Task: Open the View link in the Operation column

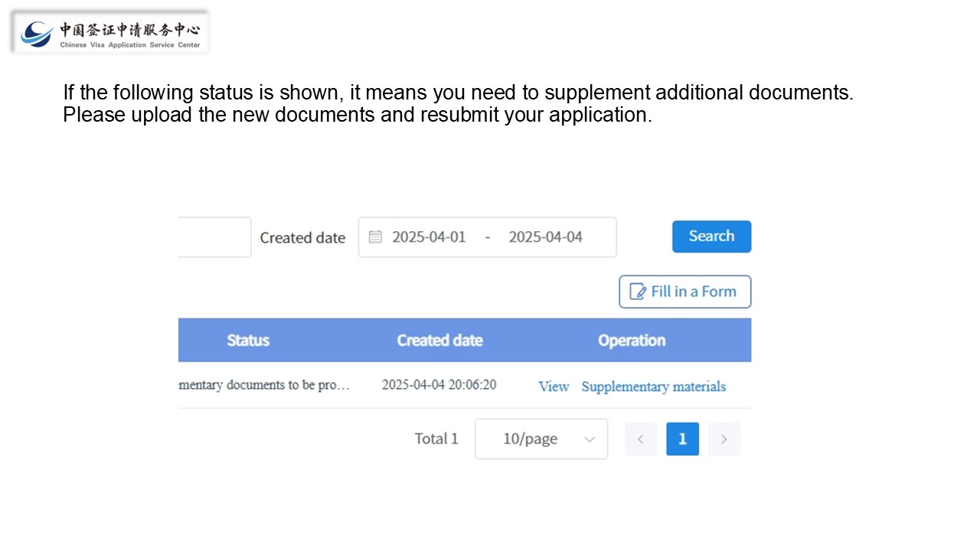Action: pos(554,386)
